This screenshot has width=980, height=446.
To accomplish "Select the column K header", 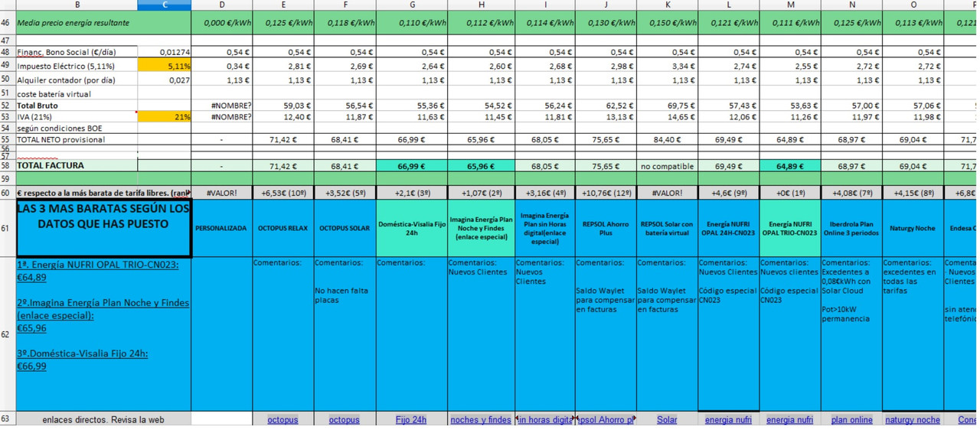I will (667, 5).
